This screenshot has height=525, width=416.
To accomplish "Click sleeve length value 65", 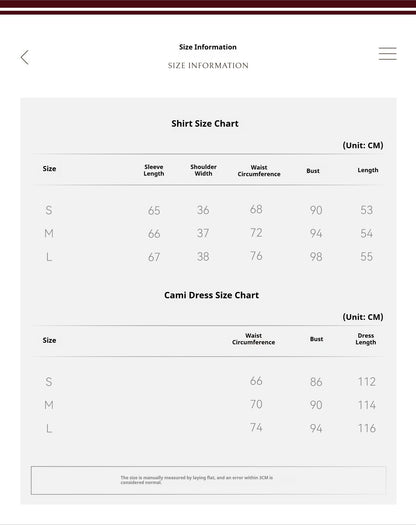I will point(154,211).
